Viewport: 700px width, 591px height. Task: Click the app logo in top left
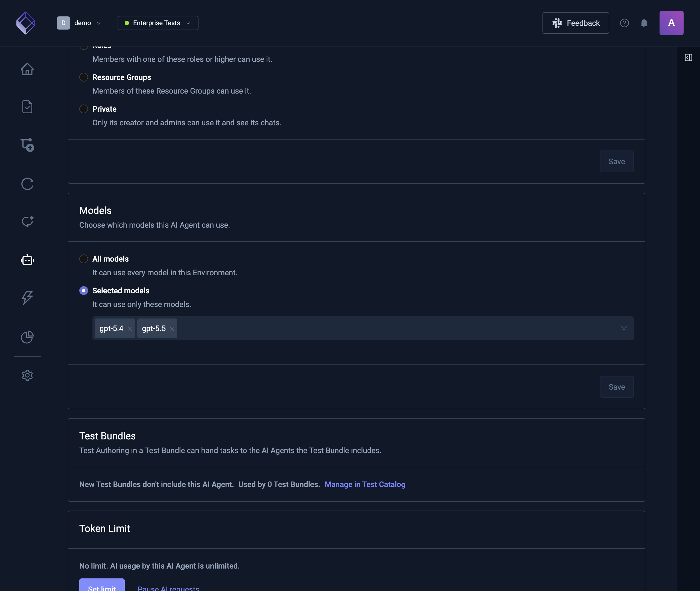26,23
